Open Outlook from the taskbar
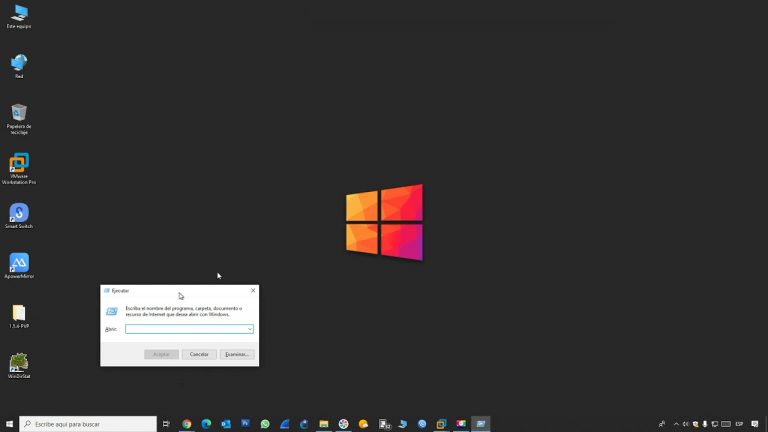The height and width of the screenshot is (432, 768). point(226,424)
